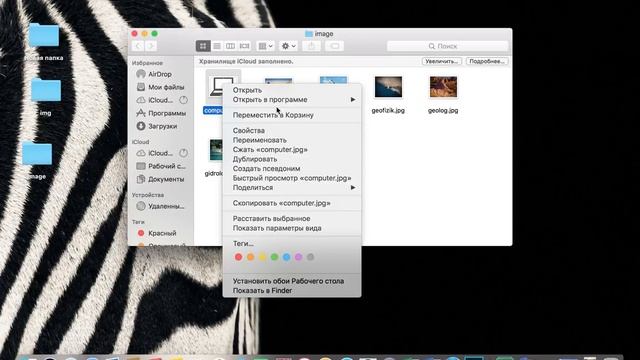Go back in Finder history

[138, 46]
